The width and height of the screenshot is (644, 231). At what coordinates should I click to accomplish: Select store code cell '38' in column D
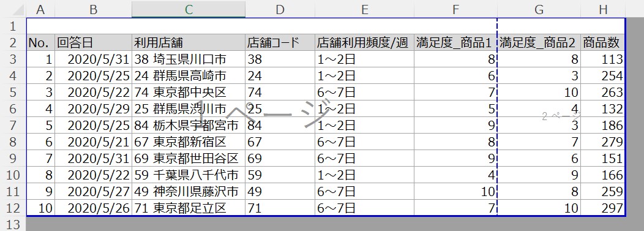280,59
